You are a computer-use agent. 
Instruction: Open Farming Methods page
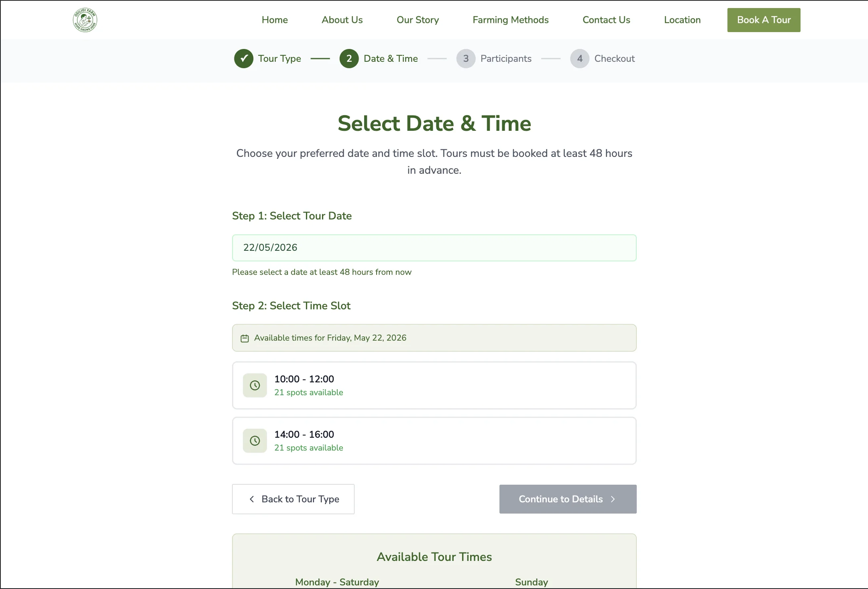pos(511,20)
